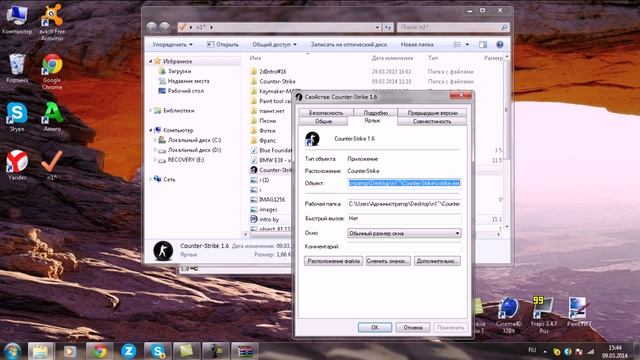Open the 'Упорядочить' dropdown menu

pos(172,44)
